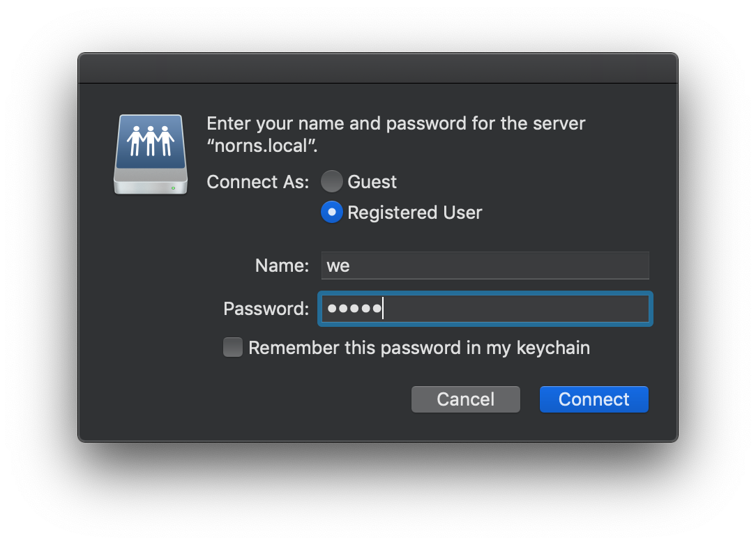The width and height of the screenshot is (756, 545).
Task: Enable Remember this password in my keychain checkbox
Action: coord(233,348)
